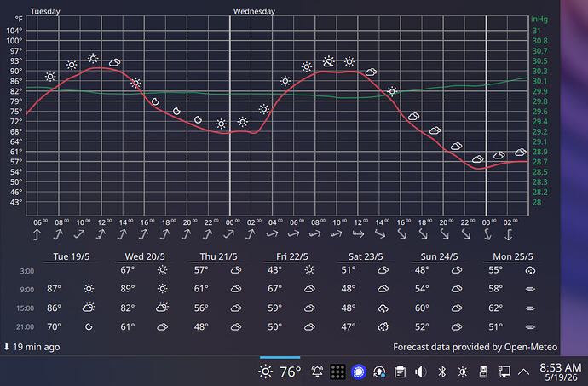This screenshot has height=386, width=588.
Task: Click the weather widget sun icon in the panel
Action: [x=266, y=372]
